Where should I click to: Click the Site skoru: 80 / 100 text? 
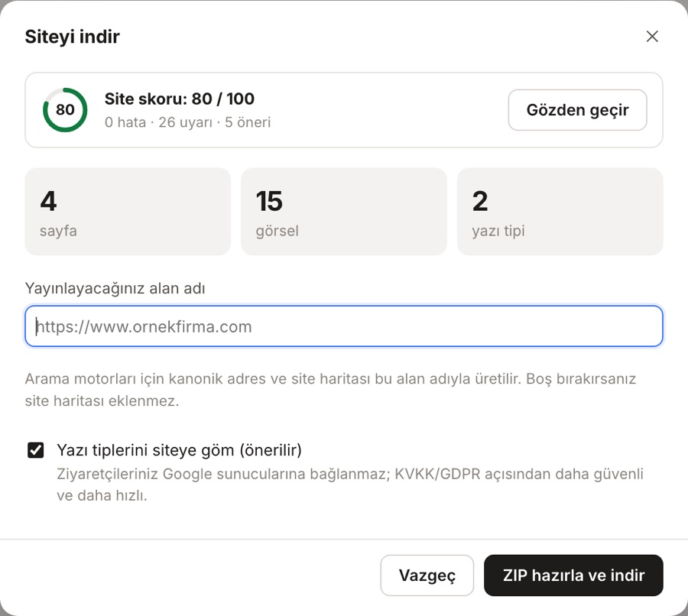180,99
